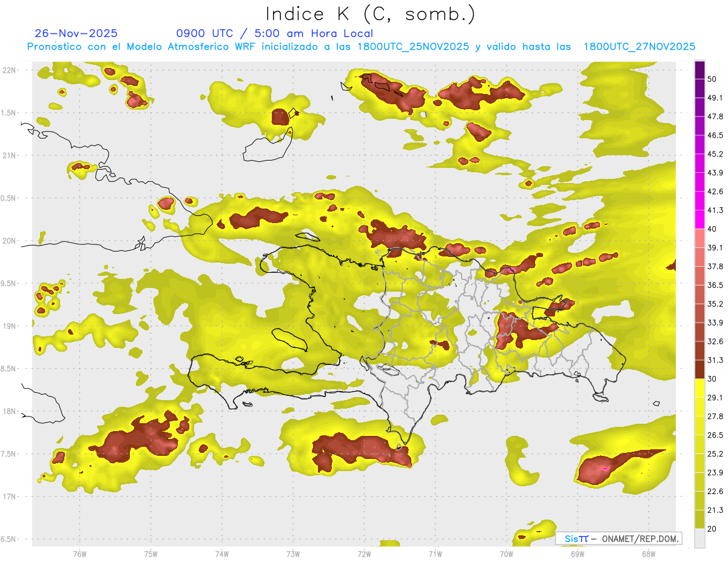Select the date label "26-Nov-2025"
Image resolution: width=728 pixels, height=562 pixels.
pyautogui.click(x=76, y=33)
